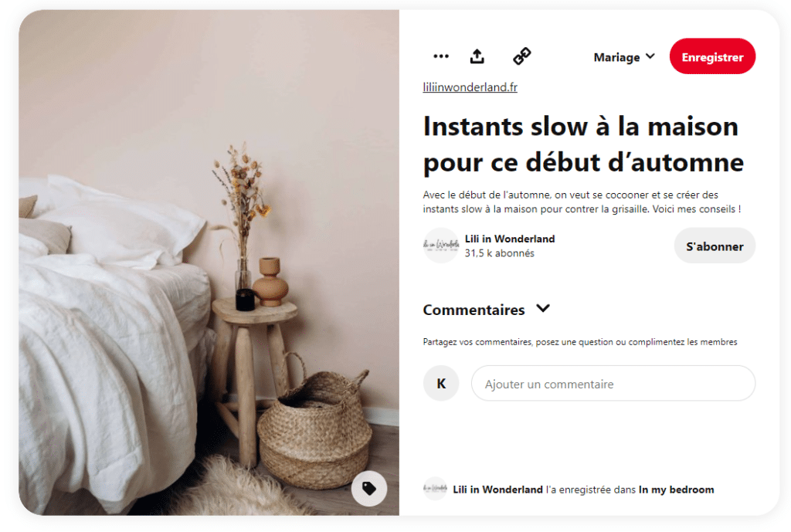The height and width of the screenshot is (532, 791).
Task: Open the Lili in Wonderland profile name
Action: (510, 239)
